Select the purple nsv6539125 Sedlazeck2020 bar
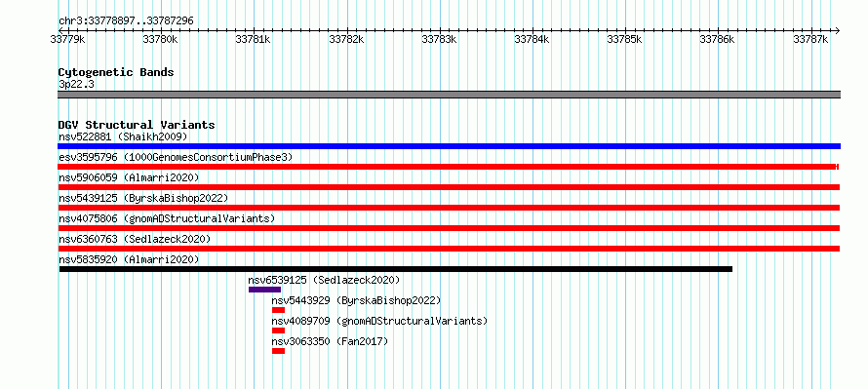Image resolution: width=868 pixels, height=389 pixels. click(264, 290)
